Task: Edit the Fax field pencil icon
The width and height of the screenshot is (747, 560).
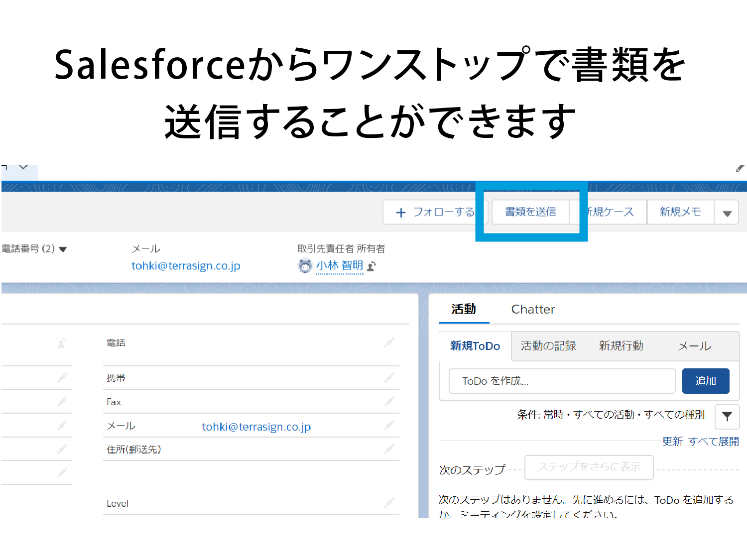Action: [389, 401]
